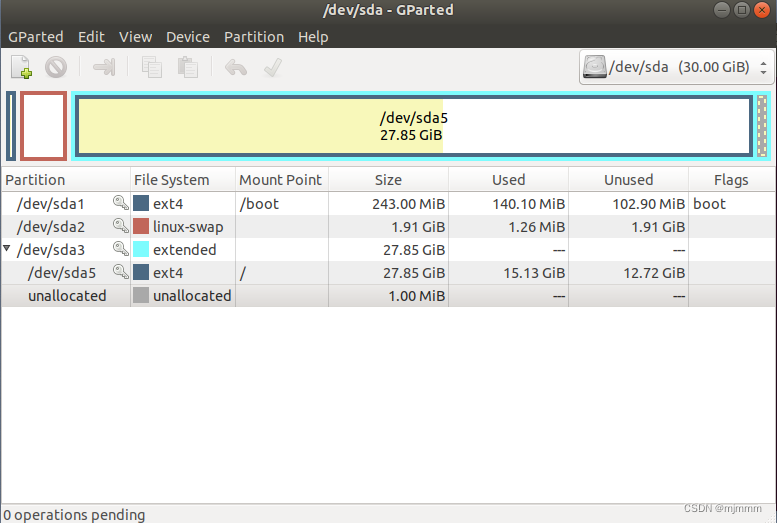Screen dimensions: 777x523
Task: Click the Delete partition toolbar icon
Action: (x=56, y=67)
